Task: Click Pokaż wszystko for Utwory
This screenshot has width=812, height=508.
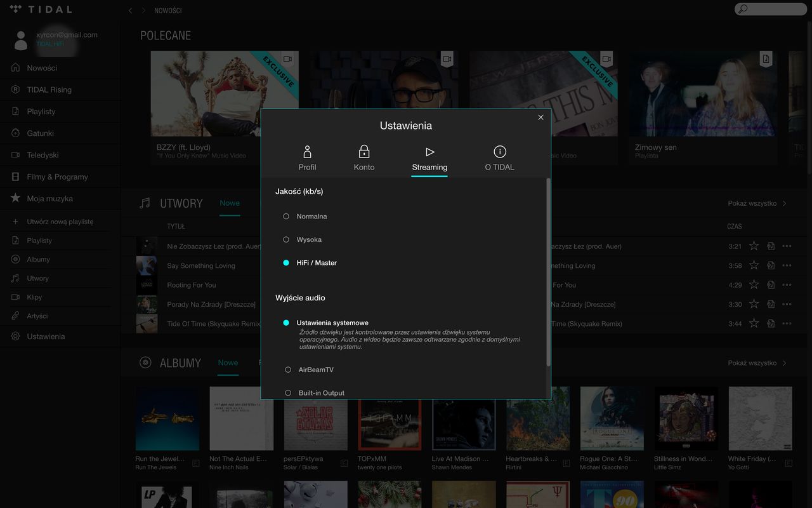Action: click(x=757, y=203)
